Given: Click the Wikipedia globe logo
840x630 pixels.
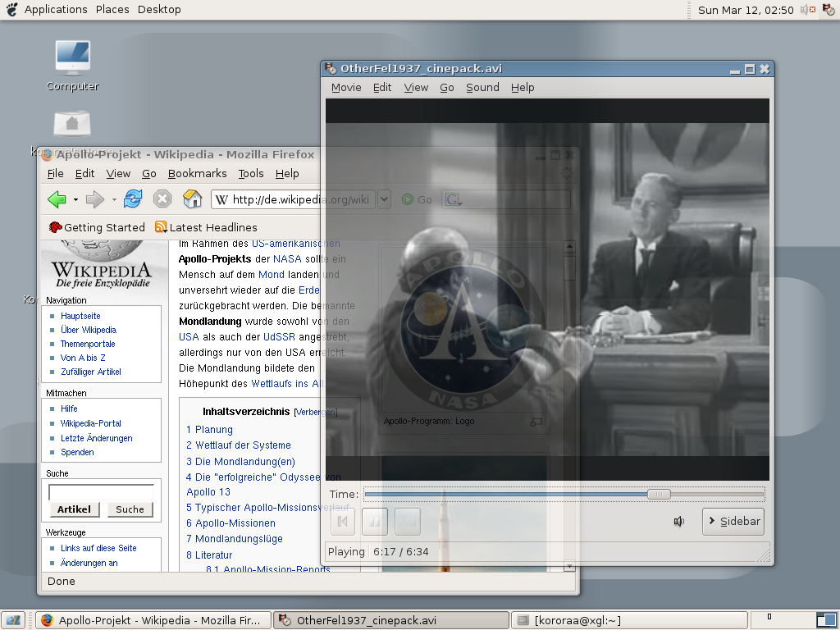Looking at the screenshot, I should [103, 265].
